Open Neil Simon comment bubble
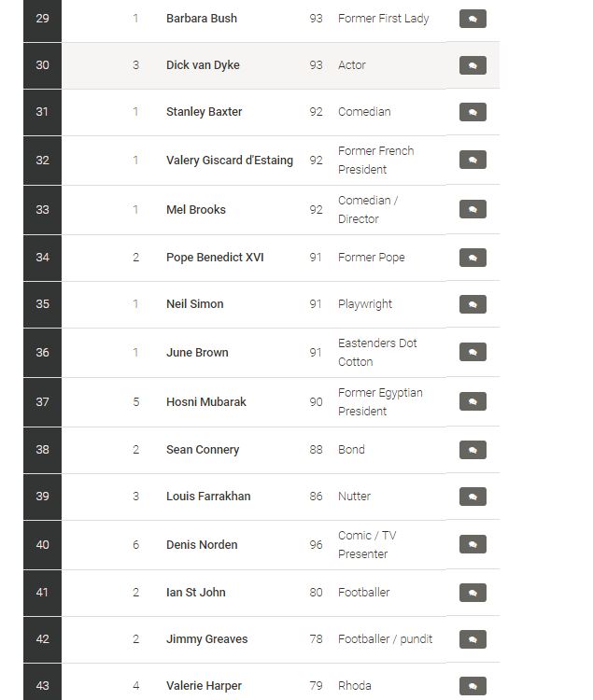 click(473, 304)
